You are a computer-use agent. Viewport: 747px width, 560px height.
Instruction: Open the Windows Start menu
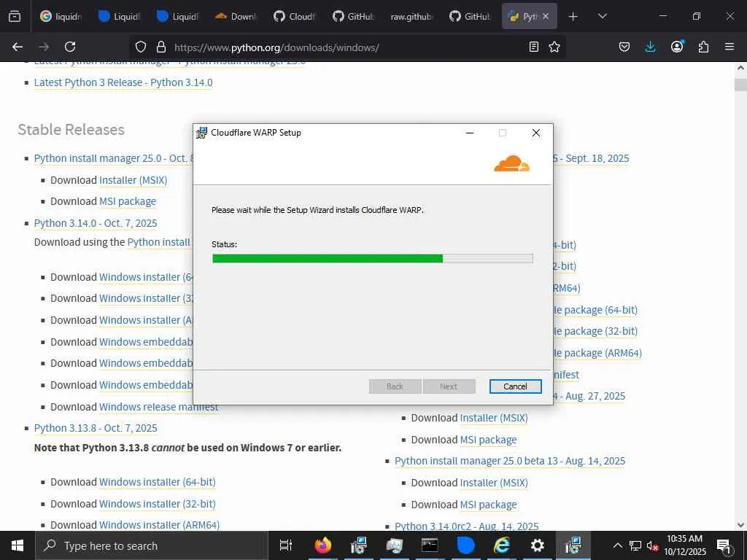point(18,545)
